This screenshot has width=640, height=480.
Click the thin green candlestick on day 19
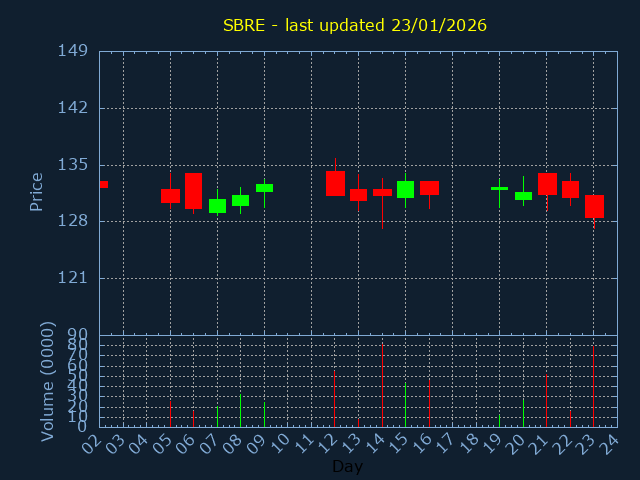pyautogui.click(x=499, y=188)
